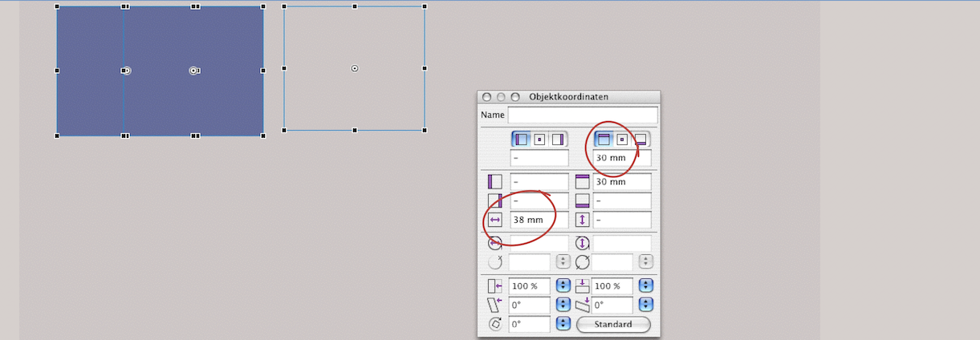This screenshot has height=340, width=980.
Task: Open the horizontal scale 100 % stepper
Action: pos(563,286)
